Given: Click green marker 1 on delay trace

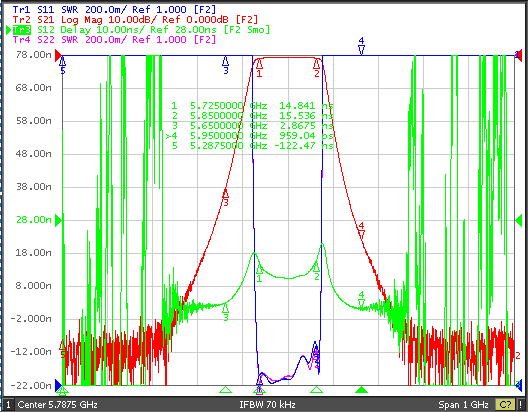Looking at the screenshot, I should (259, 274).
